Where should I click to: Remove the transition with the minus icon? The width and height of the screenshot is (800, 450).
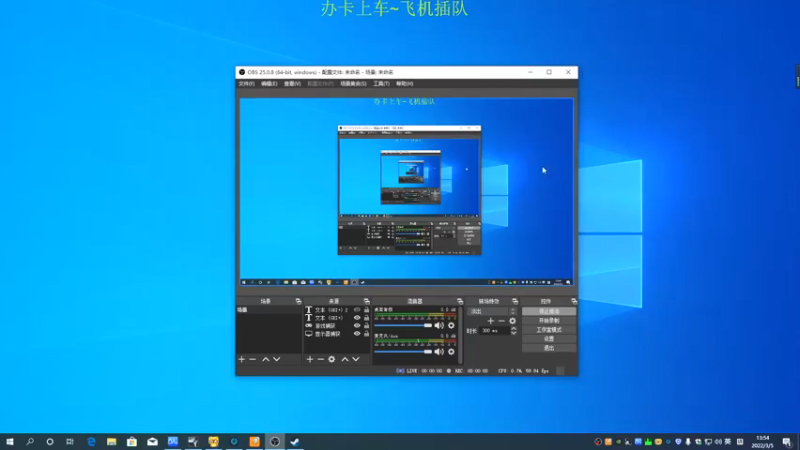point(502,321)
